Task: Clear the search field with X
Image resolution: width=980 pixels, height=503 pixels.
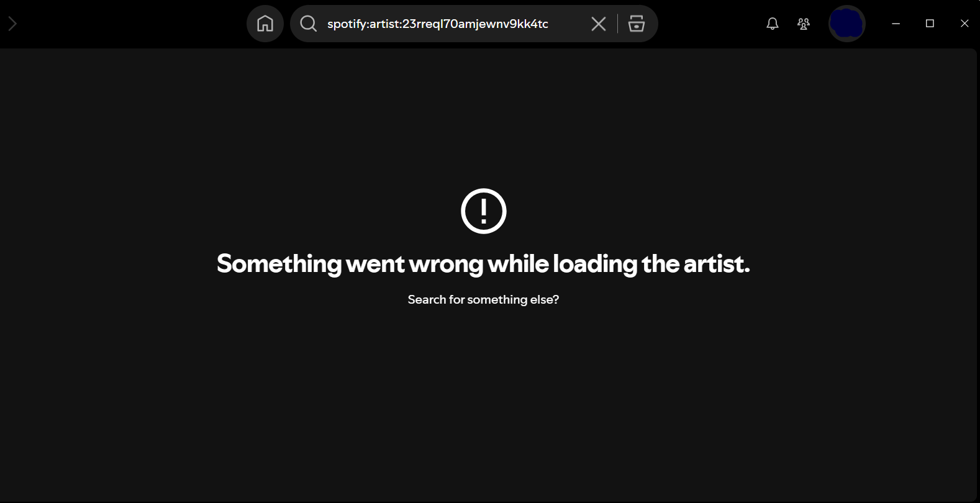Action: point(599,24)
